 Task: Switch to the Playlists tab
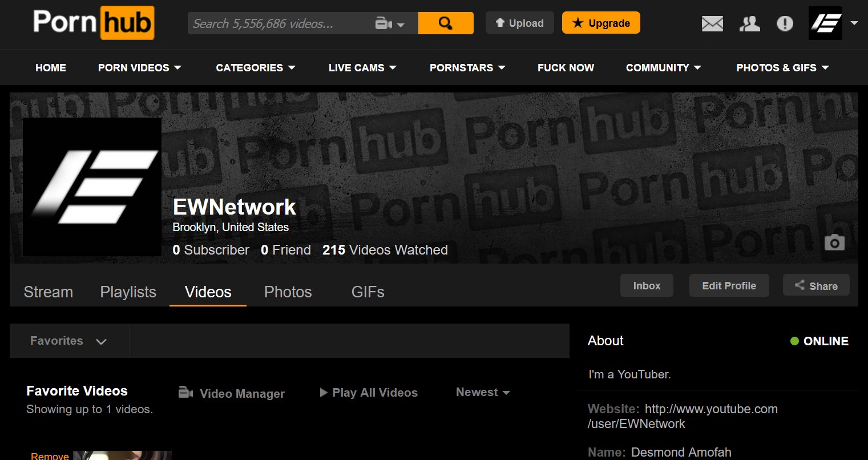tap(128, 292)
